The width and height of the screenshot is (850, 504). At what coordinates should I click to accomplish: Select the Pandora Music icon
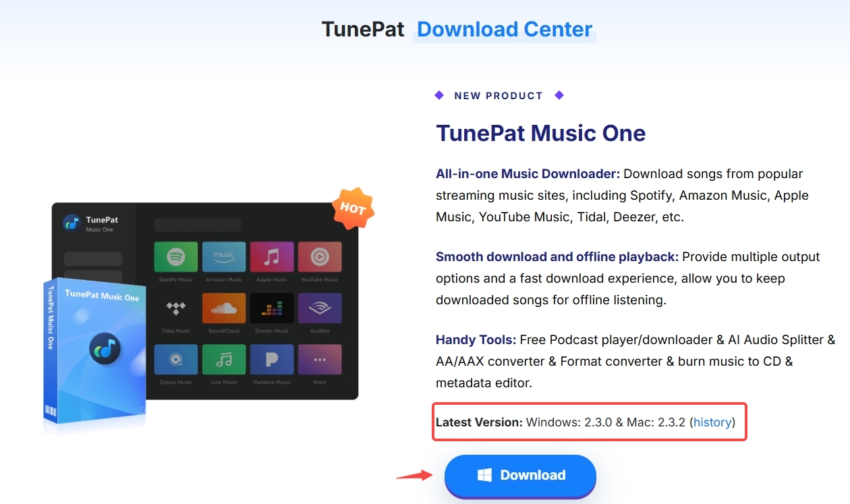[271, 359]
